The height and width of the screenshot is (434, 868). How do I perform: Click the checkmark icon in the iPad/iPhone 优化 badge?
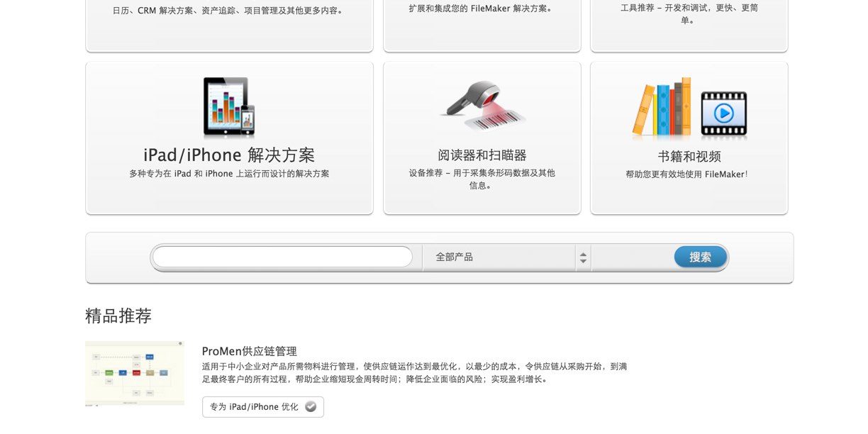(311, 407)
